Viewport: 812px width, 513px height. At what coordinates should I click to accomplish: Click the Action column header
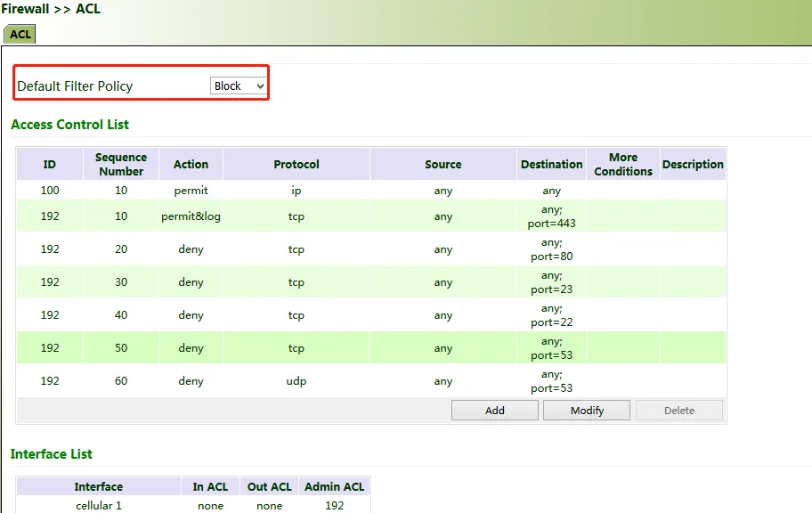(191, 164)
